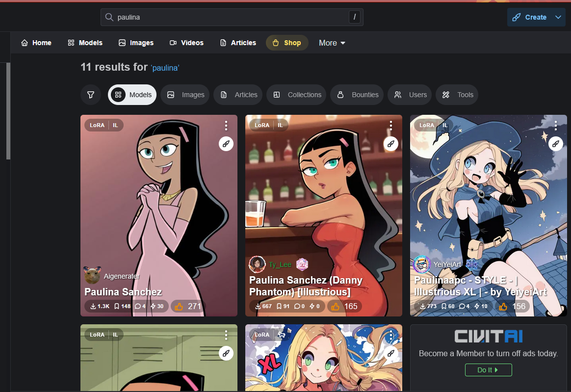Viewport: 571px width, 392px height.
Task: Click the badge icon next to Ty_Lee
Action: pyautogui.click(x=302, y=264)
